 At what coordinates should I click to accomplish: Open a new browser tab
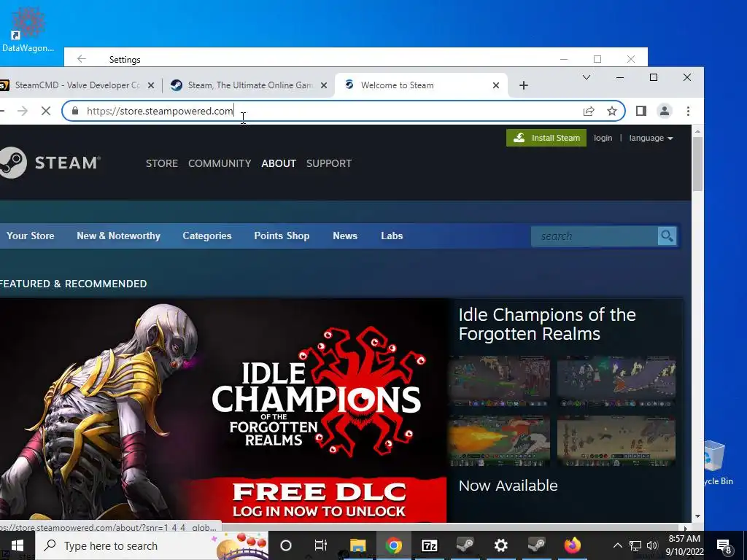tap(524, 85)
